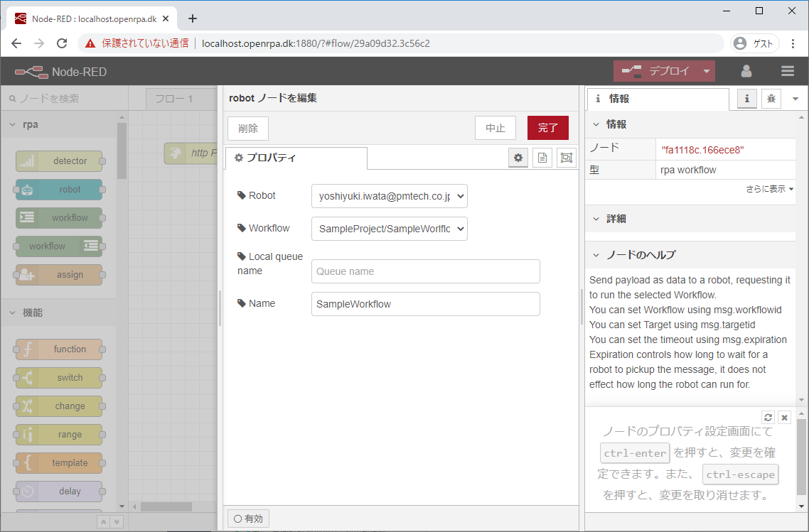Select the delay palette node

pyautogui.click(x=59, y=492)
